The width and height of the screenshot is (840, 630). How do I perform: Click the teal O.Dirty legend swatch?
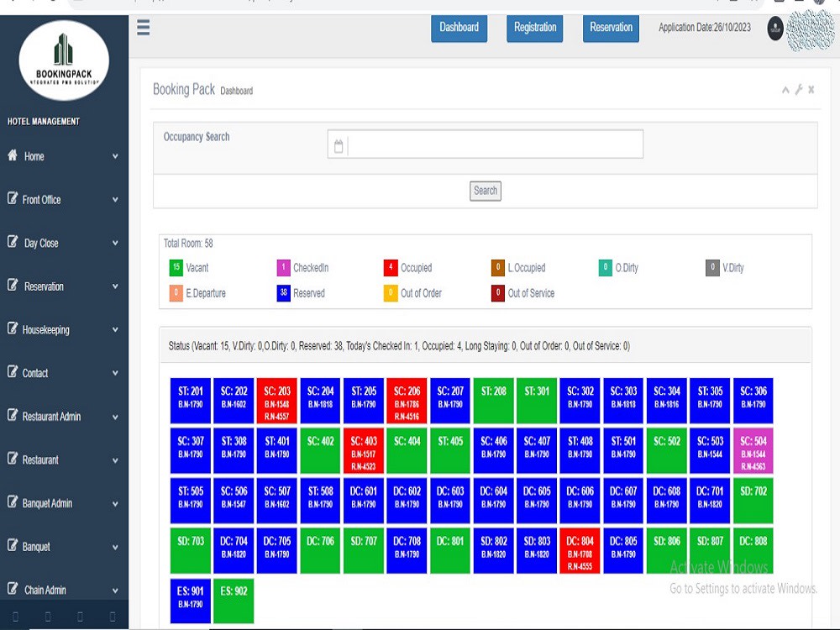point(606,267)
